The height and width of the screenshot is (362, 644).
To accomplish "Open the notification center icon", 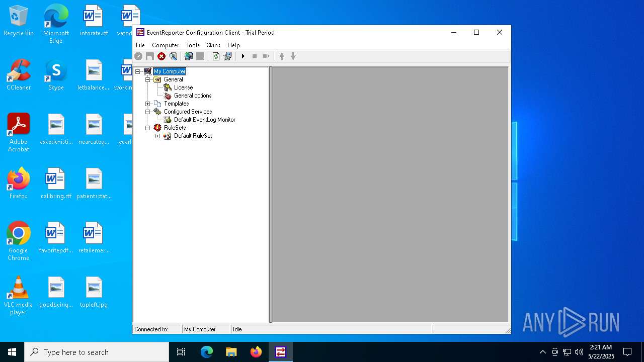I will (x=627, y=352).
